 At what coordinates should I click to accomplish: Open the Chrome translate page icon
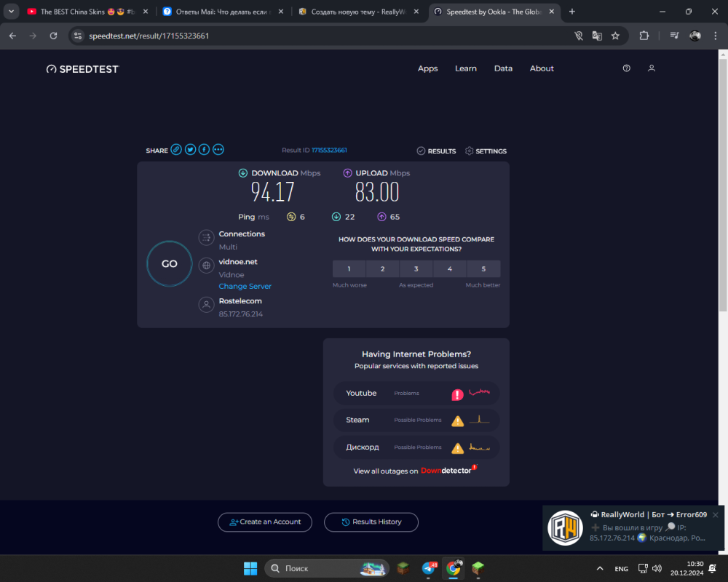pyautogui.click(x=597, y=36)
